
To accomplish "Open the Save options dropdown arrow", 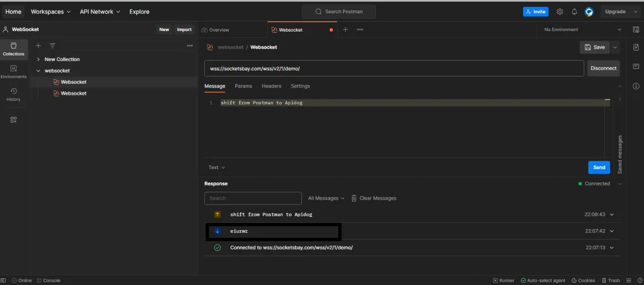I will click(615, 47).
